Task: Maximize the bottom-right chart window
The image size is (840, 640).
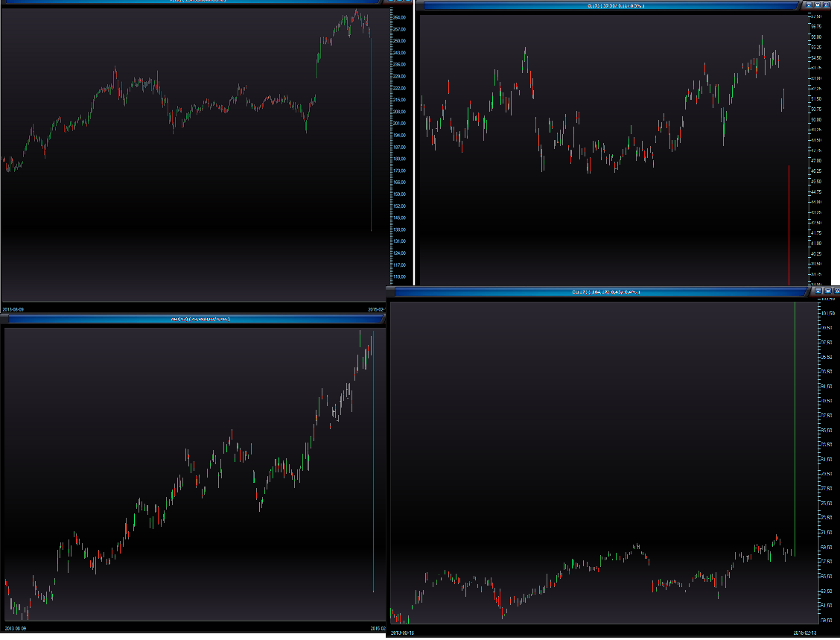Action: click(x=827, y=291)
